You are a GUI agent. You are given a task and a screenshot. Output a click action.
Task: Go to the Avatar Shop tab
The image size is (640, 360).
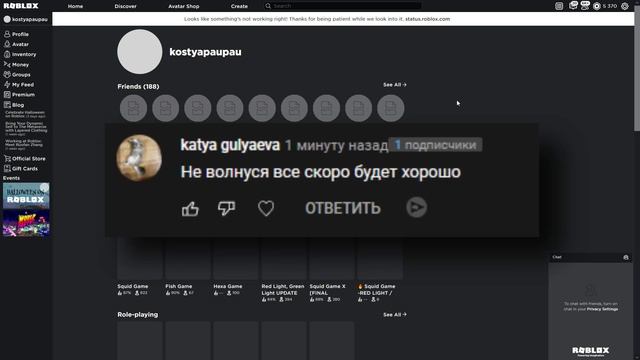tap(184, 6)
